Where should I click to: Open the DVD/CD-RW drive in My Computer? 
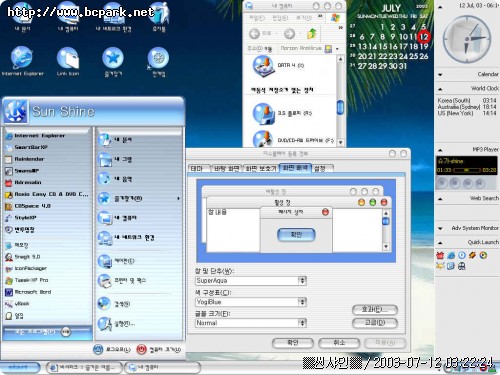pos(293,140)
